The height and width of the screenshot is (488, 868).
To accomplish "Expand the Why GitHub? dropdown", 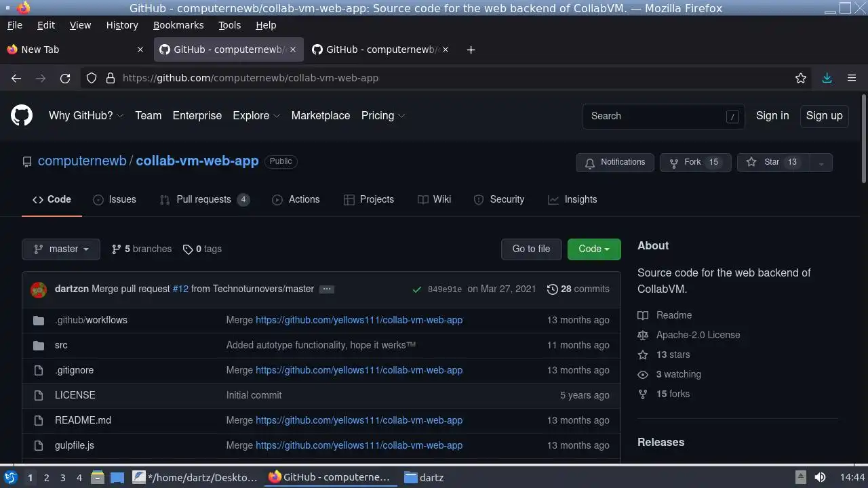I will pos(86,116).
